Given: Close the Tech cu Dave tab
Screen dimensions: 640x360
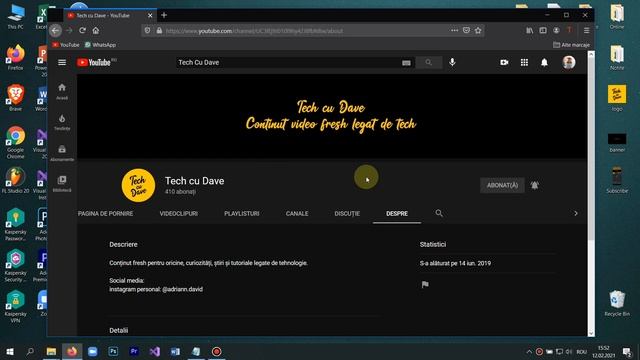Looking at the screenshot, I should point(150,16).
